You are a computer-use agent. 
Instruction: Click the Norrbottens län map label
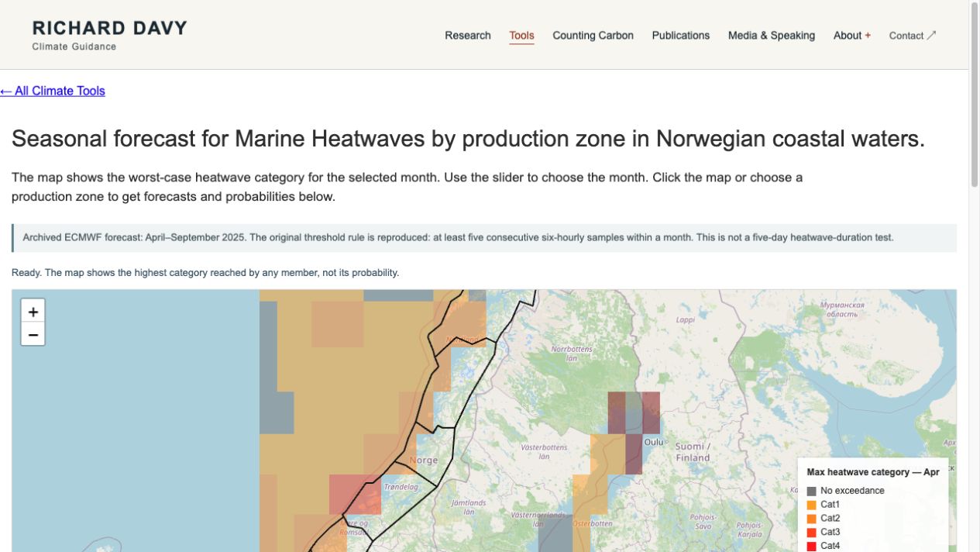(572, 354)
